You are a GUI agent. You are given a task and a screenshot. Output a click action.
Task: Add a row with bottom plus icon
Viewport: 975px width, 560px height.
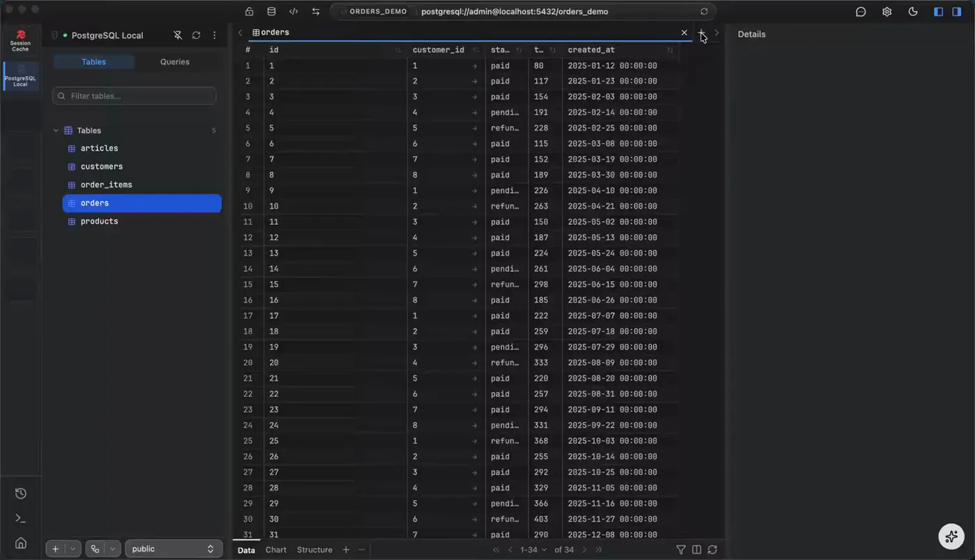tap(345, 550)
